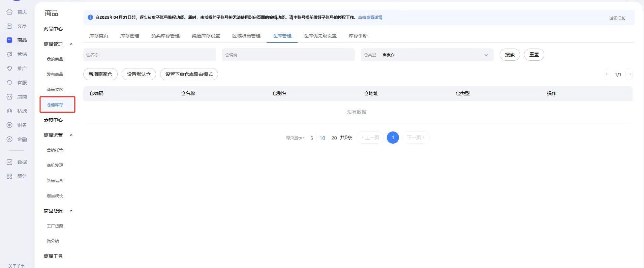Click the 上一页 previous page button

(370, 138)
